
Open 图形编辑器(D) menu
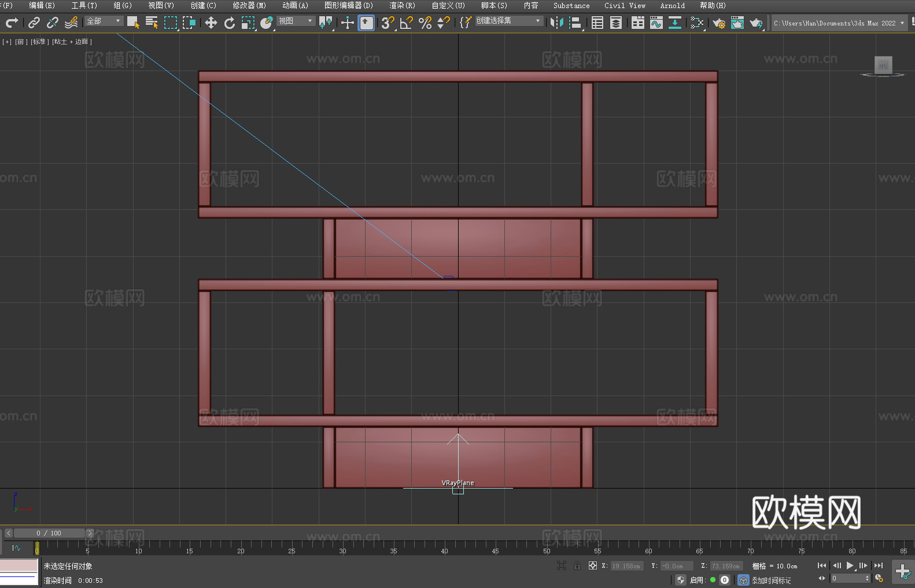349,5
